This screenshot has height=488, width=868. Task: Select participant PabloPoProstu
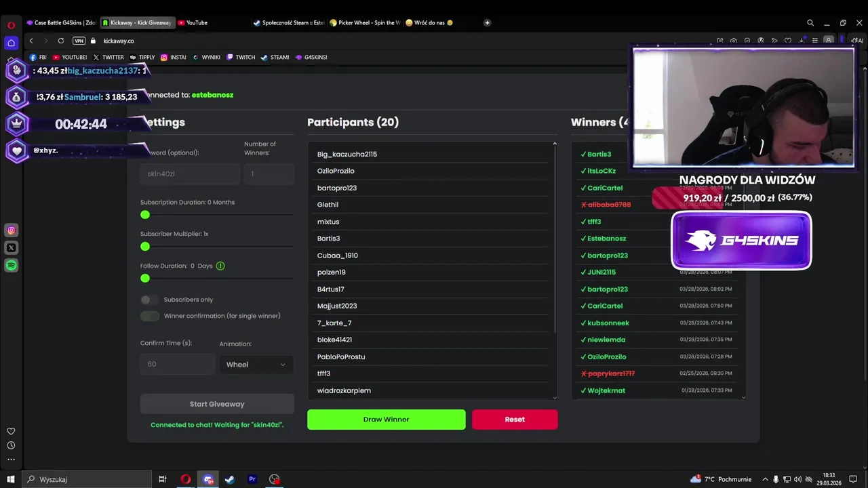[341, 357]
